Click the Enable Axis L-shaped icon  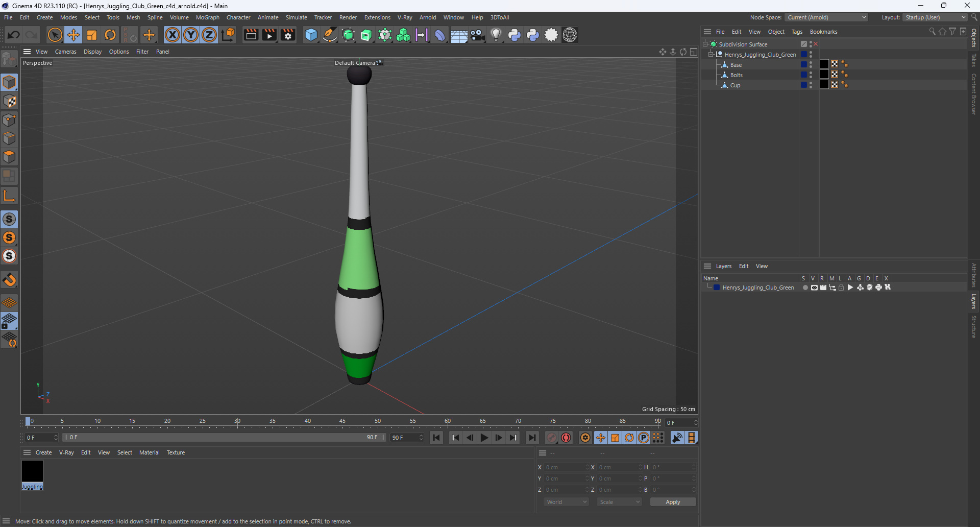point(9,196)
